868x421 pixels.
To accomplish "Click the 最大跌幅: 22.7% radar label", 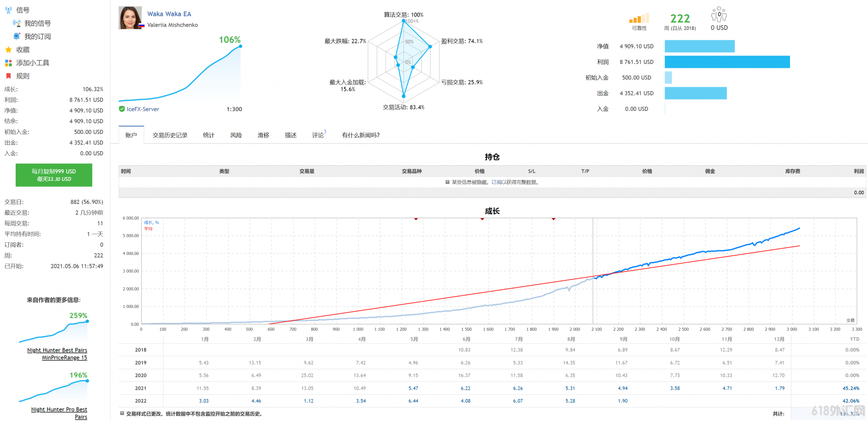I will tap(345, 41).
